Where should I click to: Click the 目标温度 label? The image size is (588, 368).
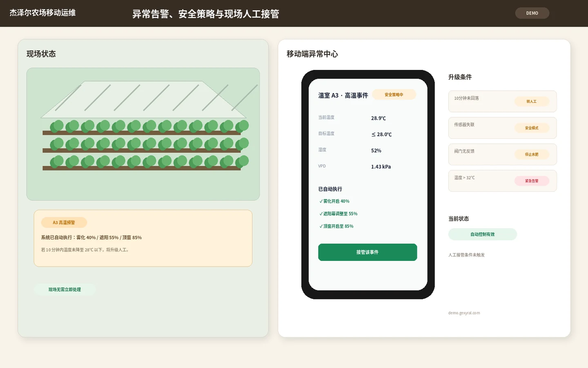[326, 134]
